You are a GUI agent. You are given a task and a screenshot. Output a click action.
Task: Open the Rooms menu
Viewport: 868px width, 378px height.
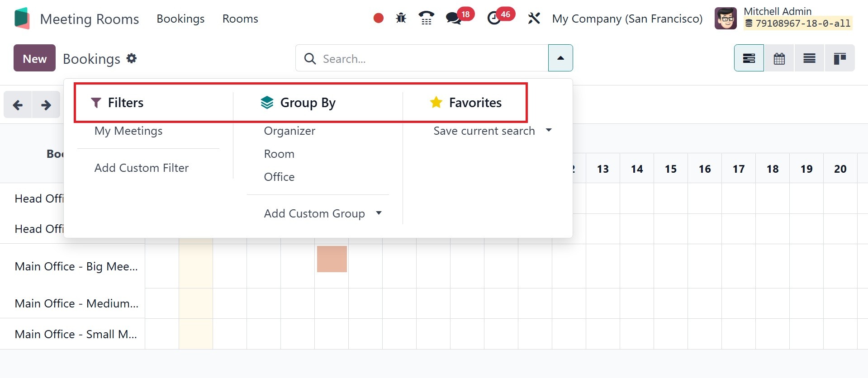[240, 19]
